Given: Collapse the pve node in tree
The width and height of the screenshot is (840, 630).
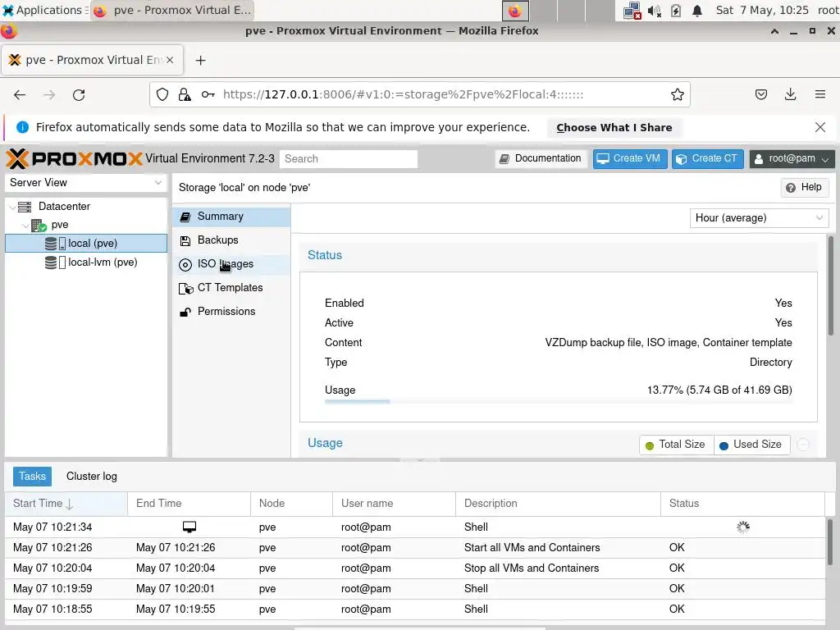Looking at the screenshot, I should click(x=25, y=225).
